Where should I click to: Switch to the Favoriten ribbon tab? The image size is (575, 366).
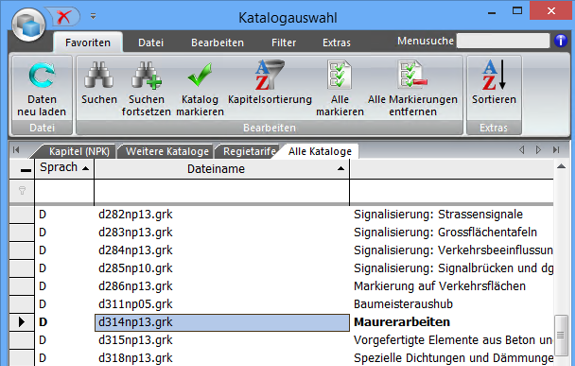(88, 43)
